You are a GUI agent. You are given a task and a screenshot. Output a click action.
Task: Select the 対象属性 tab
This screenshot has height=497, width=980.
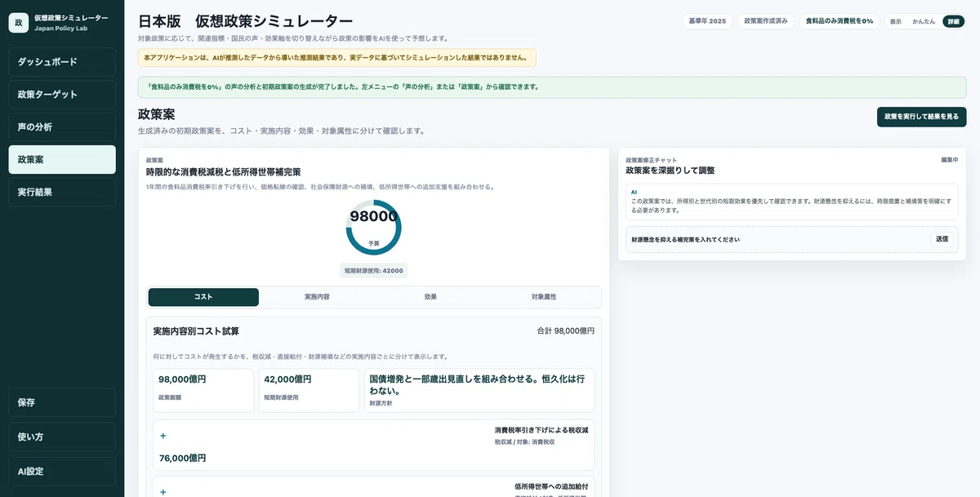pos(544,297)
